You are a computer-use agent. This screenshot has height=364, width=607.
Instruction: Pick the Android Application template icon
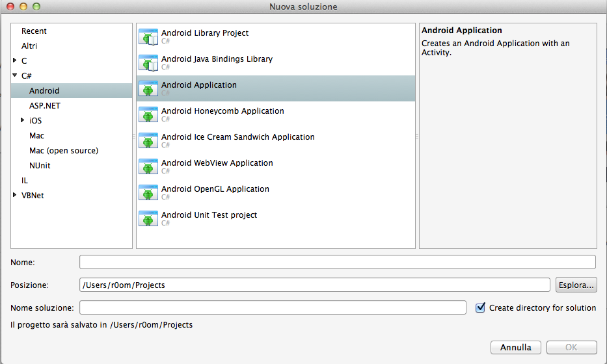tap(148, 88)
